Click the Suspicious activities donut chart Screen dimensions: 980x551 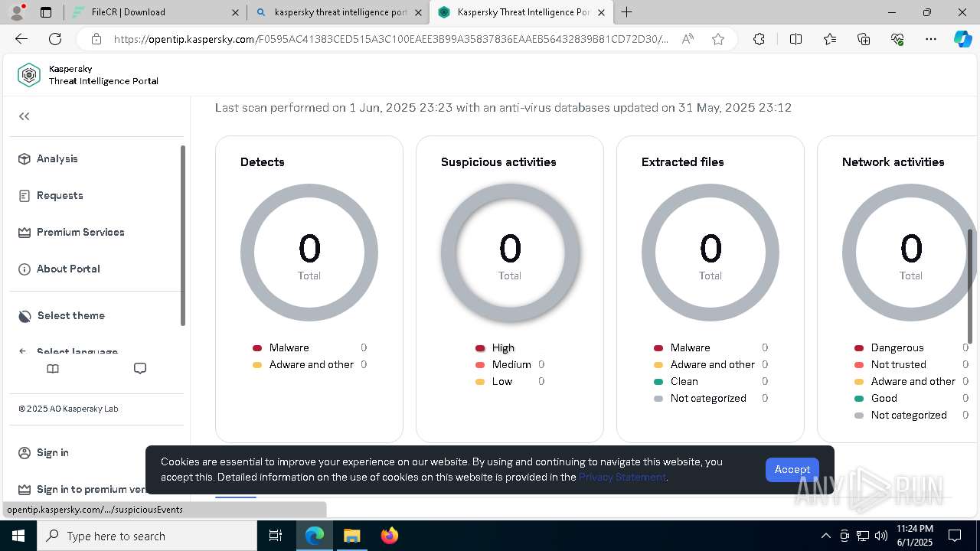coord(510,253)
